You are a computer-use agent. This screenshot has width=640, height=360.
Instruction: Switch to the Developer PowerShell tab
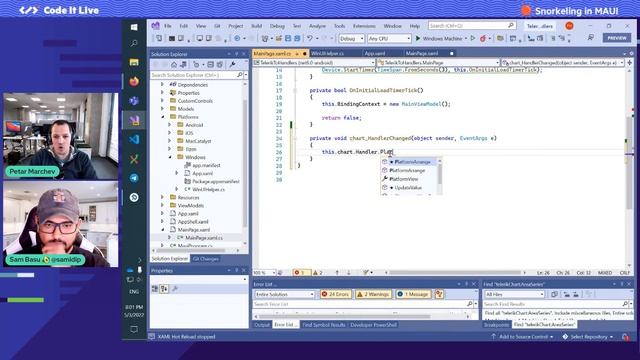tap(373, 325)
